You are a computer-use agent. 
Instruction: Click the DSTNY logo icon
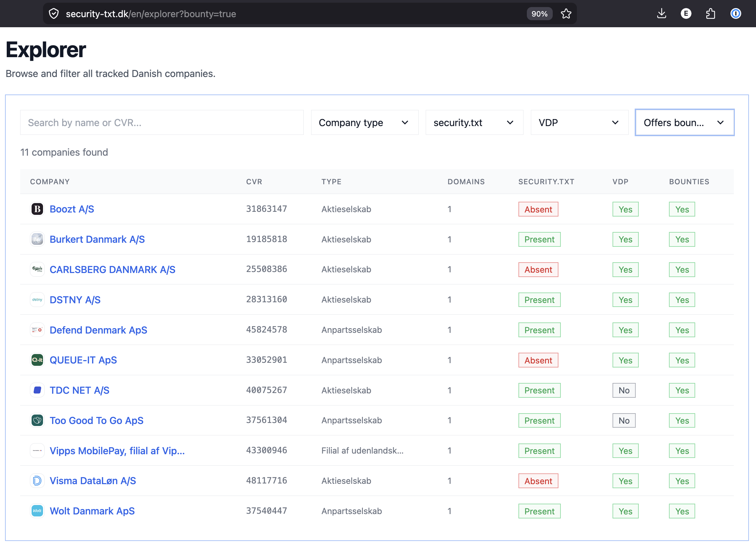coord(37,300)
